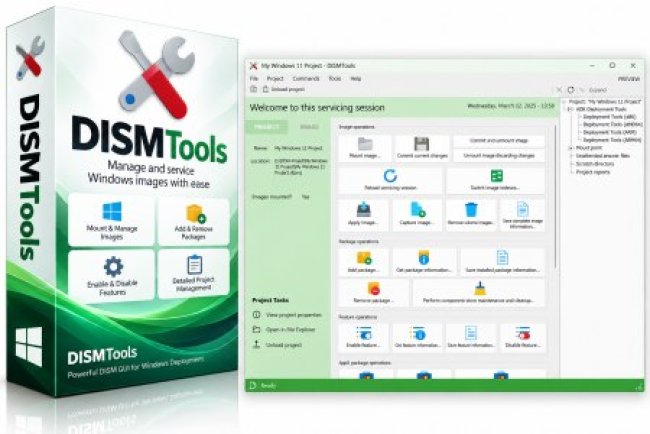The image size is (650, 434).
Task: Click the Enable feature tile
Action: [364, 337]
